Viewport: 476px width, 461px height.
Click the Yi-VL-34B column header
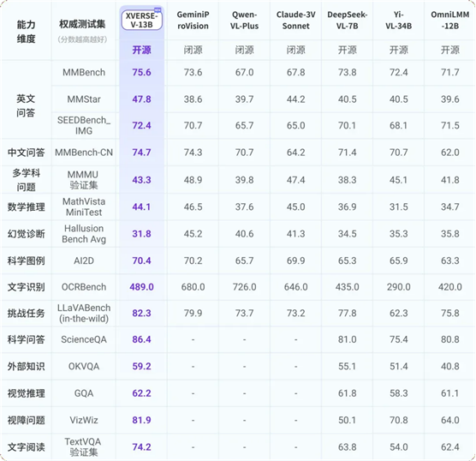pyautogui.click(x=399, y=21)
